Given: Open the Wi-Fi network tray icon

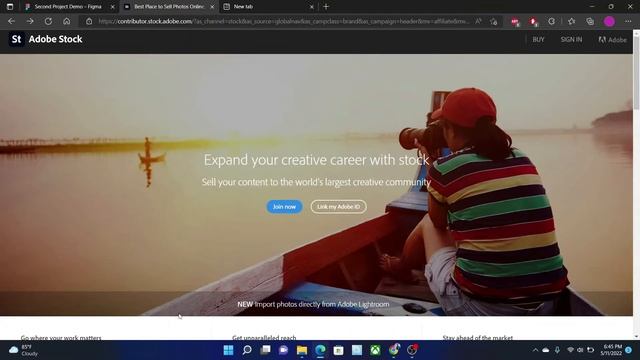Looking at the screenshot, I should [x=571, y=350].
